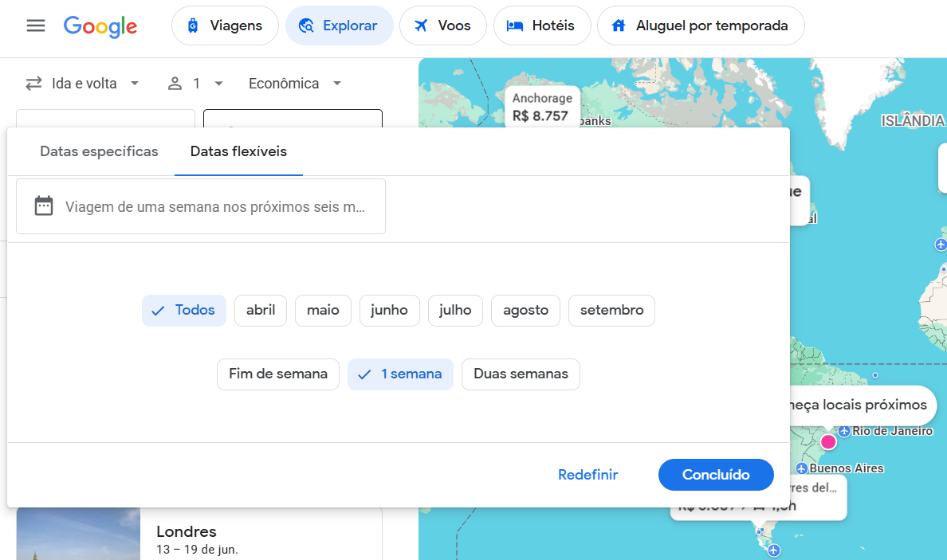
Task: Click the ISLÂNDIA map label
Action: coord(913,121)
